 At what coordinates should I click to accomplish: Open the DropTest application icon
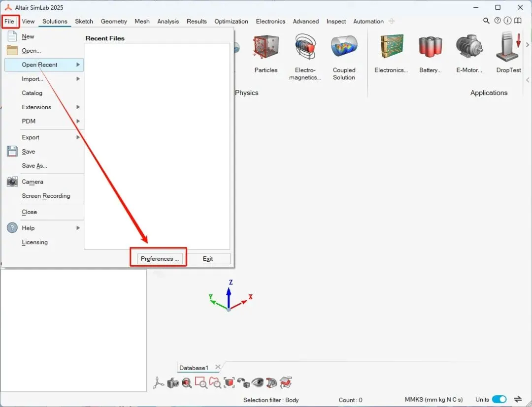point(508,47)
